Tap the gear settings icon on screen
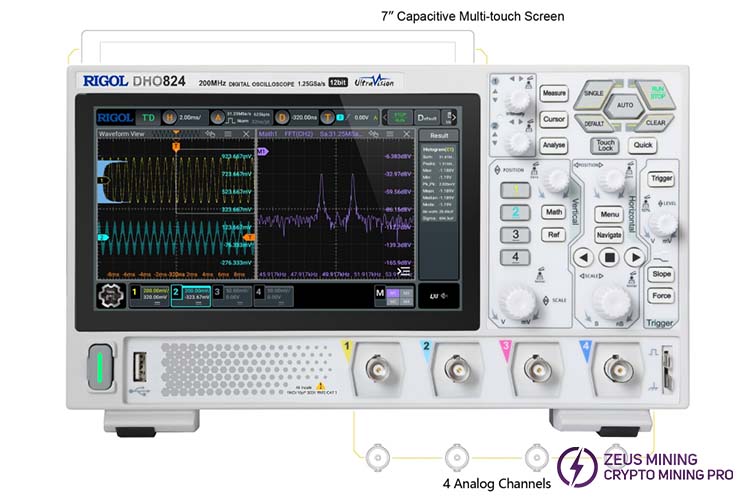 point(112,297)
